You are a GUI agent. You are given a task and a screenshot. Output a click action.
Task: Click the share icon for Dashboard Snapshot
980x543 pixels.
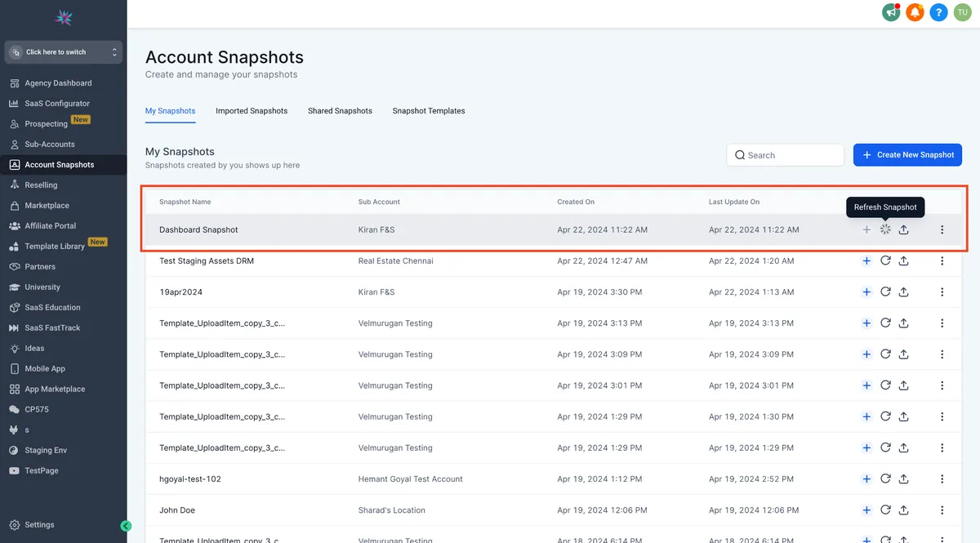coord(904,229)
